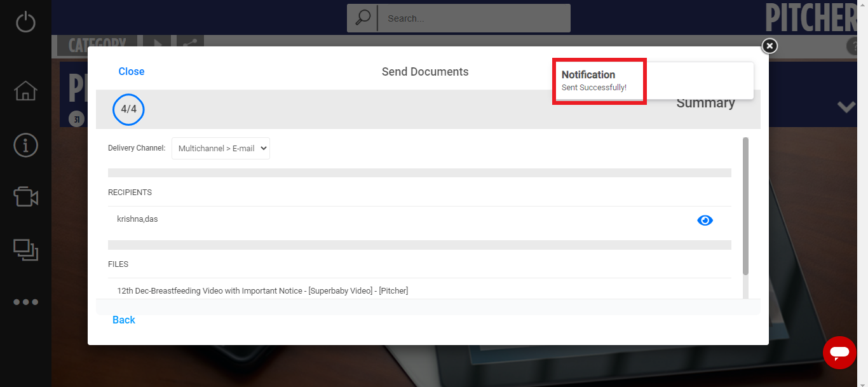Click the Sent Successfully notification toast
This screenshot has height=387, width=868.
653,81
